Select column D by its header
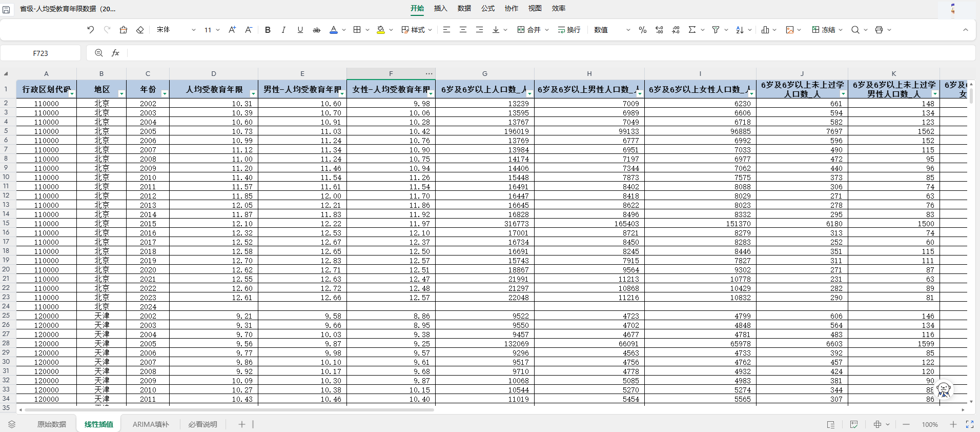 tap(214, 73)
